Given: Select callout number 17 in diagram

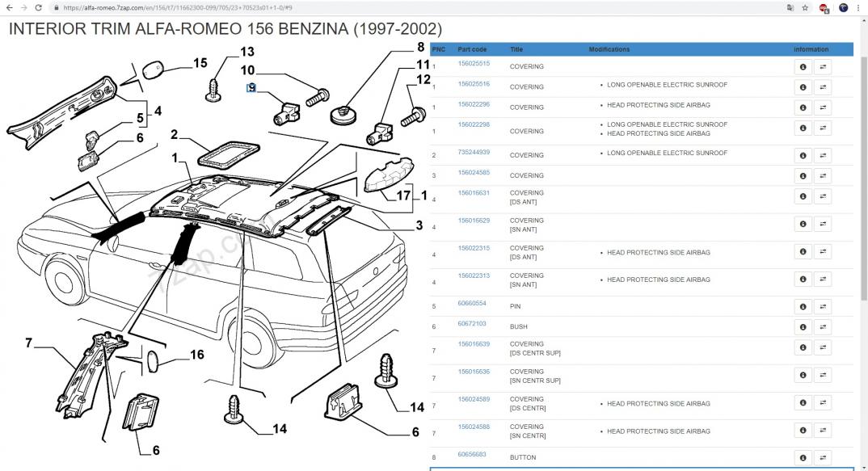Looking at the screenshot, I should (403, 196).
